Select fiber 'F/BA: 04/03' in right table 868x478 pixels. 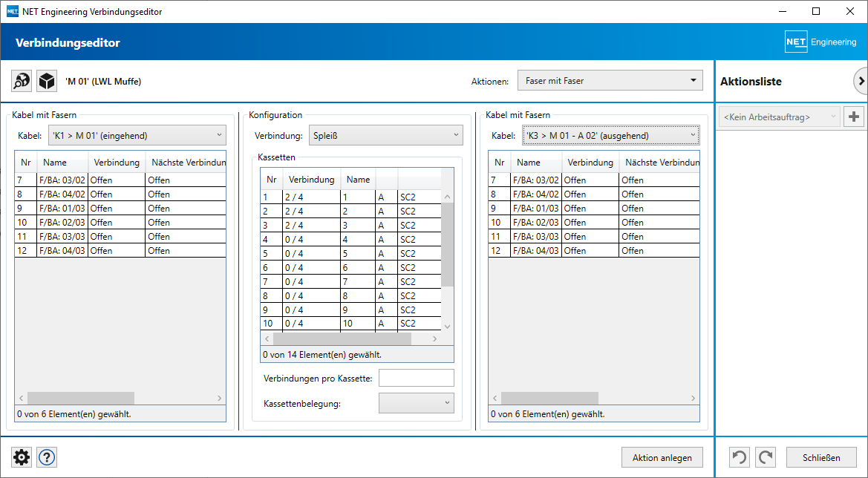594,251
